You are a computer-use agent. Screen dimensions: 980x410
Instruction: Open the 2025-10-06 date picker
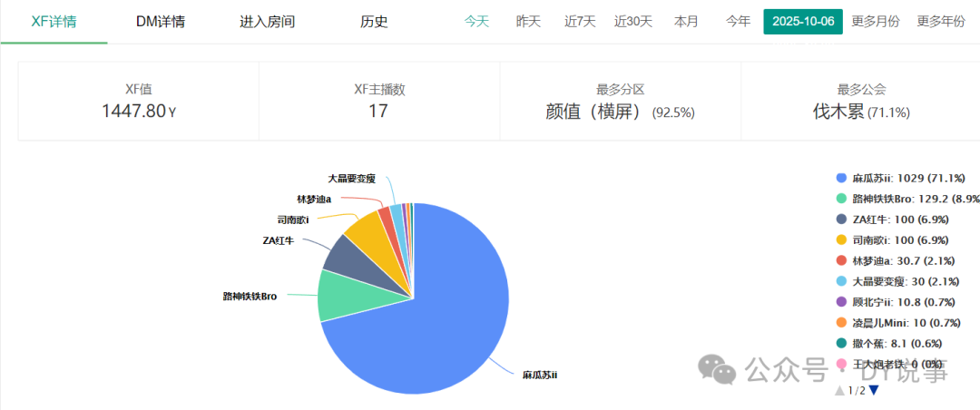pos(803,21)
